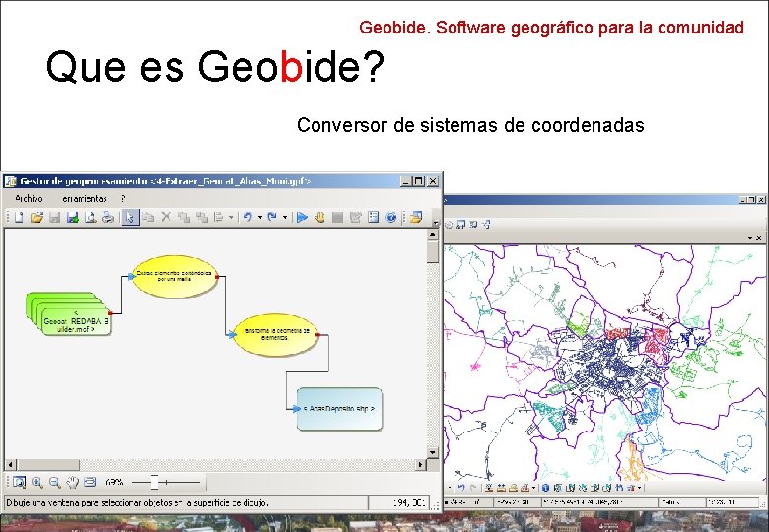Maximize the geoprocessing manager window
769x532 pixels.
[418, 181]
